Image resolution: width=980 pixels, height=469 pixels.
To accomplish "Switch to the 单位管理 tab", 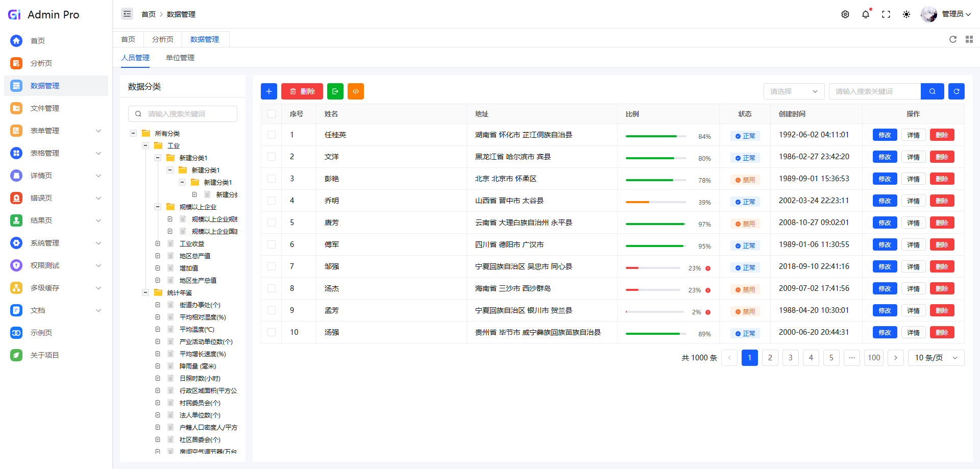I will (180, 58).
